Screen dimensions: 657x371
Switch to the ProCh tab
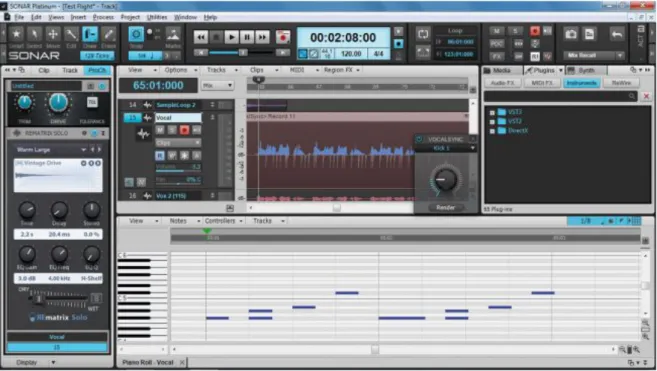point(97,70)
